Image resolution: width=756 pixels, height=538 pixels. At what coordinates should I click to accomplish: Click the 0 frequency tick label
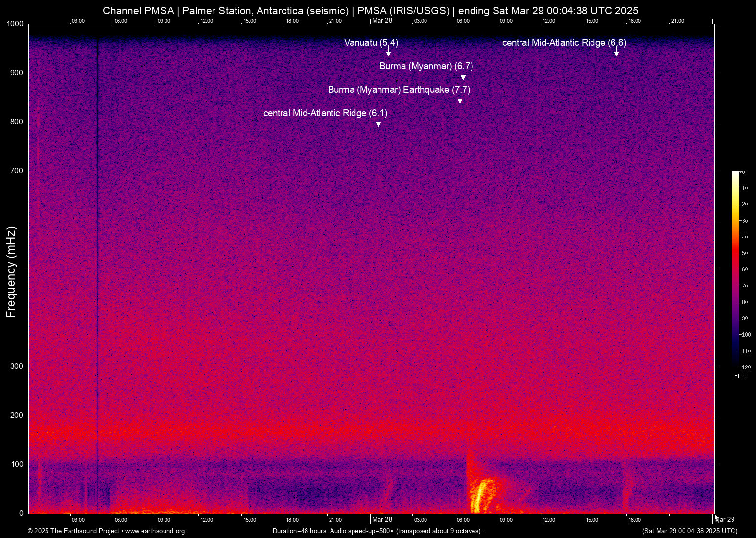click(x=20, y=513)
